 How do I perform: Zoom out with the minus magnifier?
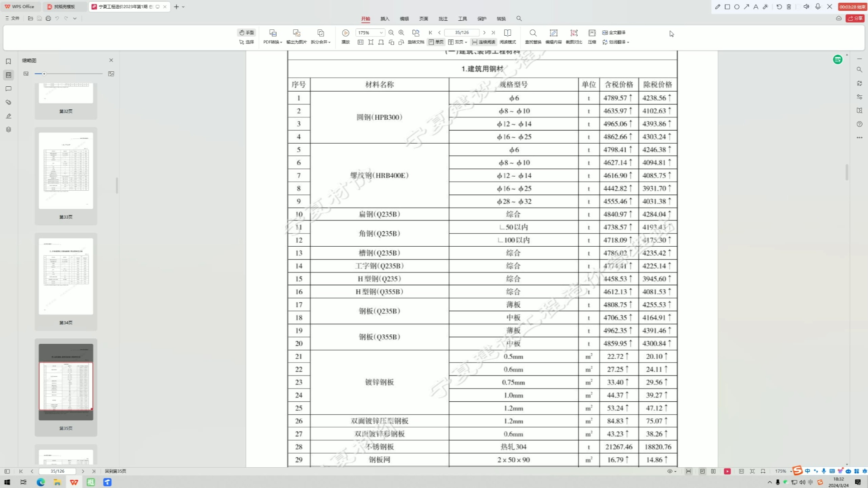click(391, 33)
